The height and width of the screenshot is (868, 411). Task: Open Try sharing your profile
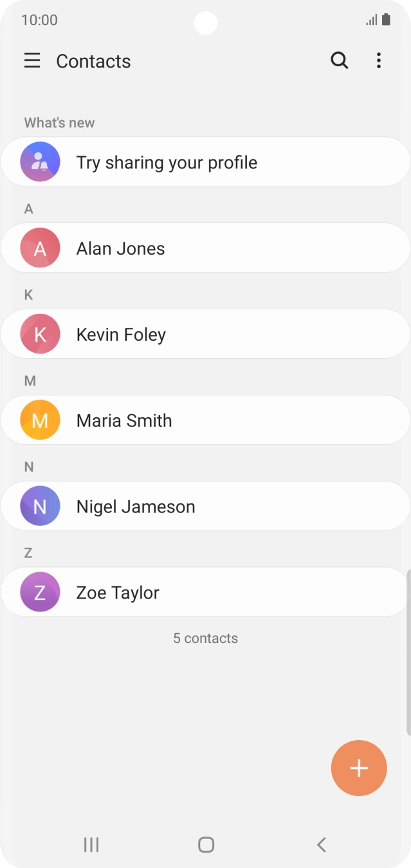tap(205, 162)
